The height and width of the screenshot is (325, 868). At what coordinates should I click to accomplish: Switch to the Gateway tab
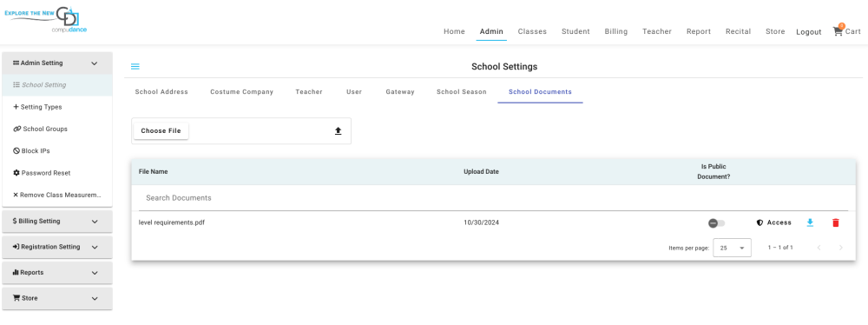tap(400, 92)
